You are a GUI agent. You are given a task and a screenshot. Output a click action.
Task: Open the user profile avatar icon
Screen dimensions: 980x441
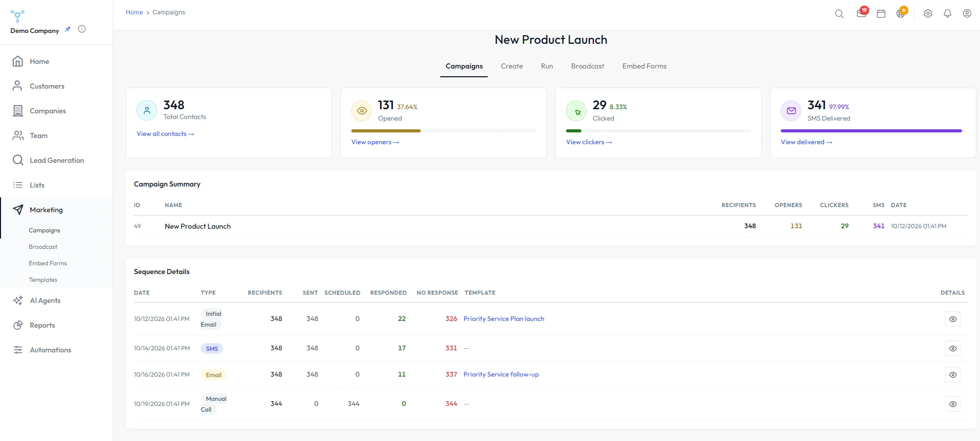point(967,14)
